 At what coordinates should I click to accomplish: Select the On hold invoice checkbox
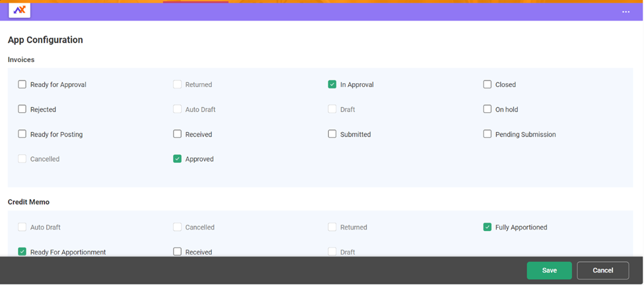pyautogui.click(x=487, y=110)
